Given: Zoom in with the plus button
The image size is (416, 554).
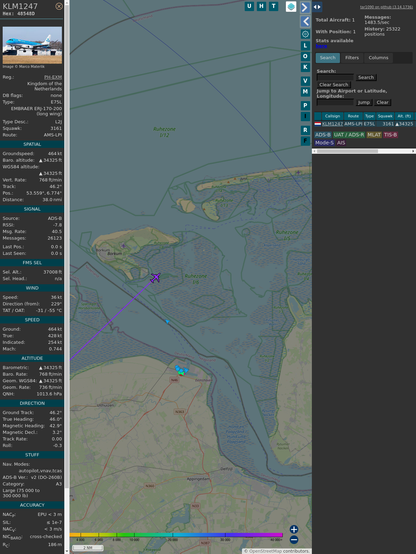Looking at the screenshot, I should [294, 529].
